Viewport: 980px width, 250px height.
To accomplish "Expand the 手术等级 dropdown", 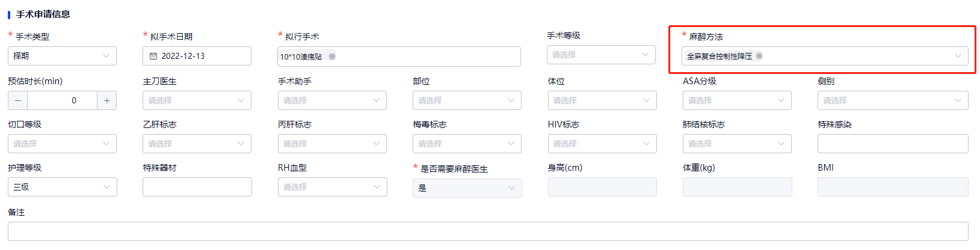I will click(601, 55).
